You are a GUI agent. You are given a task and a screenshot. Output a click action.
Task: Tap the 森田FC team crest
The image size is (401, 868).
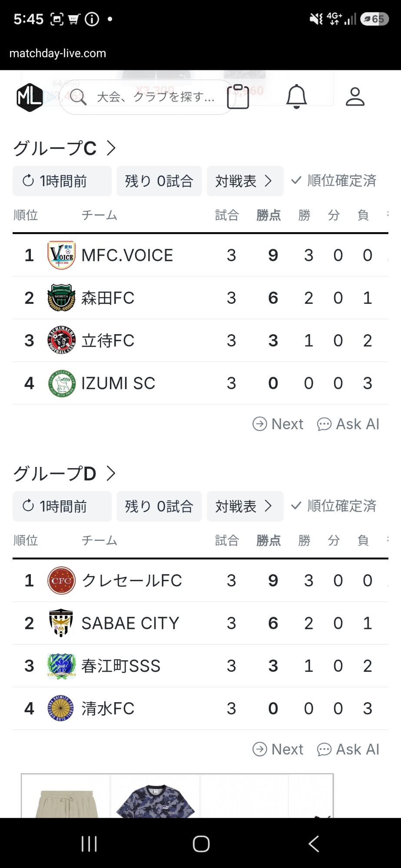point(61,298)
